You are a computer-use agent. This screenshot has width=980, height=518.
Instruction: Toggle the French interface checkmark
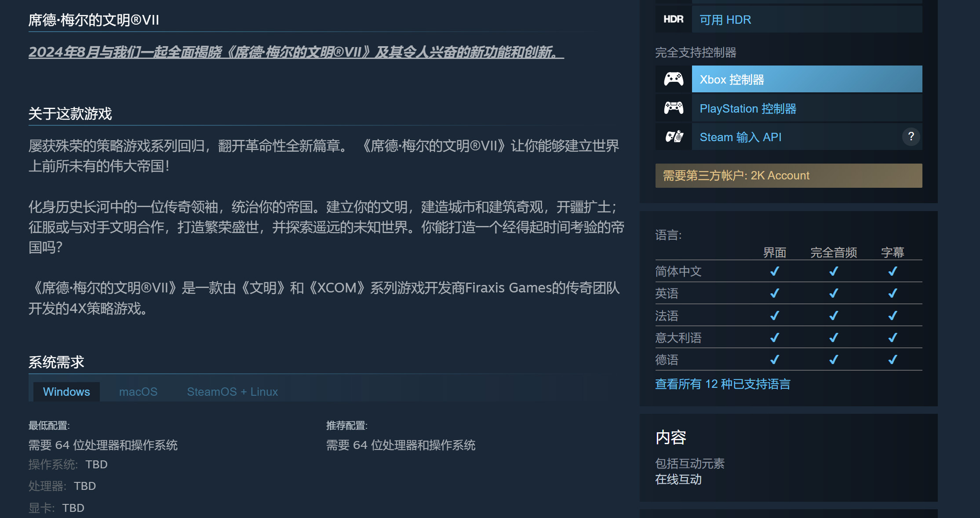point(774,315)
